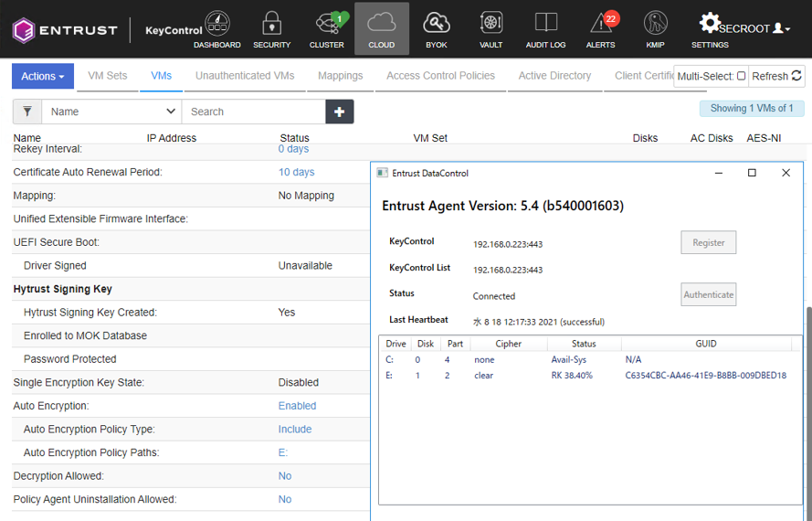Click the IP Address column header
Screen dimensions: 812x521
172,138
